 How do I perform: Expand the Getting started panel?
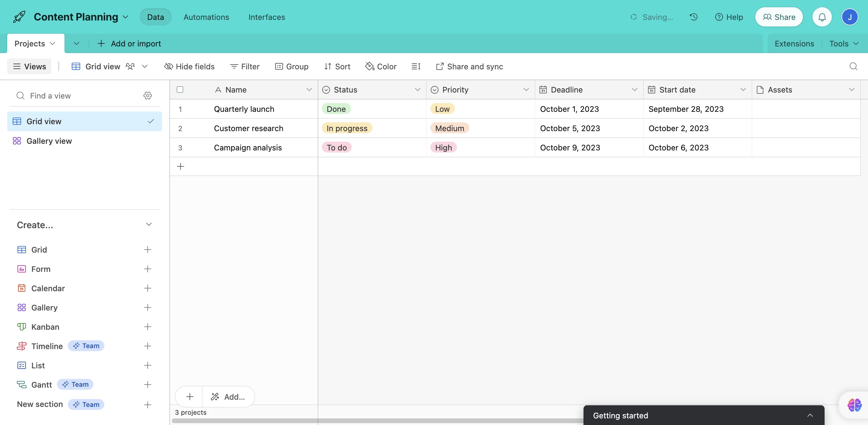point(810,415)
